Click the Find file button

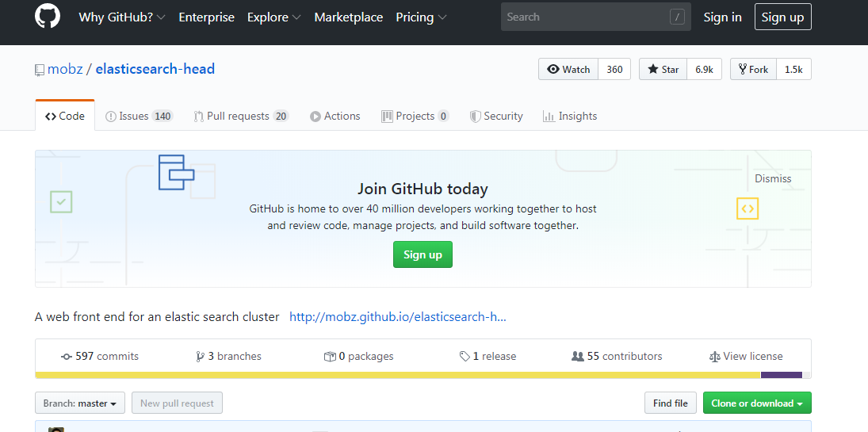click(671, 403)
